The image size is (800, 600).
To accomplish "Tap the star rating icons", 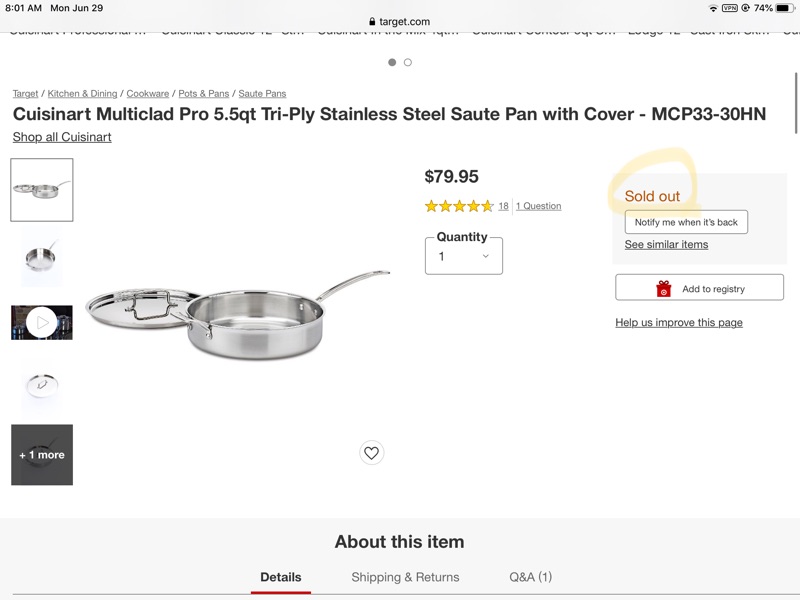I will (459, 206).
